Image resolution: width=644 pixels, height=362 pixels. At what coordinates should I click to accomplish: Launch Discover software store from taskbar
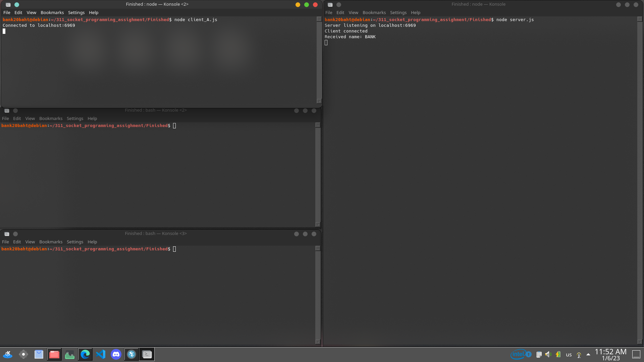pos(39,354)
